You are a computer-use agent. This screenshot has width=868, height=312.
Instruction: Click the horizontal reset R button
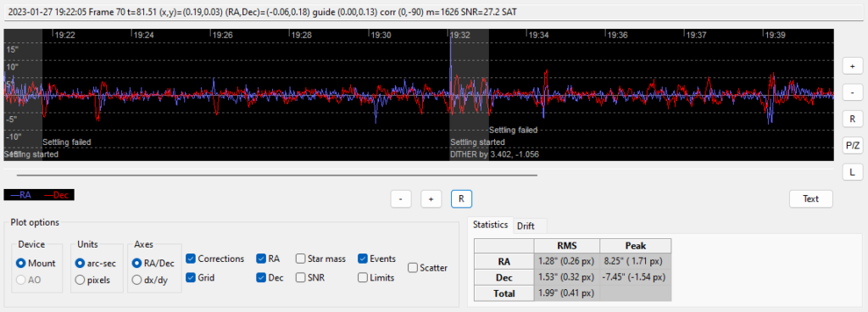point(462,198)
